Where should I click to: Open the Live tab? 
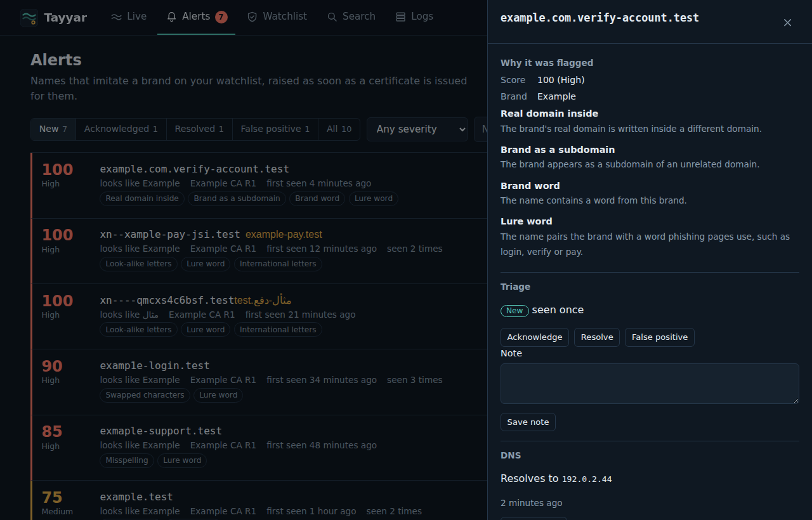click(129, 17)
